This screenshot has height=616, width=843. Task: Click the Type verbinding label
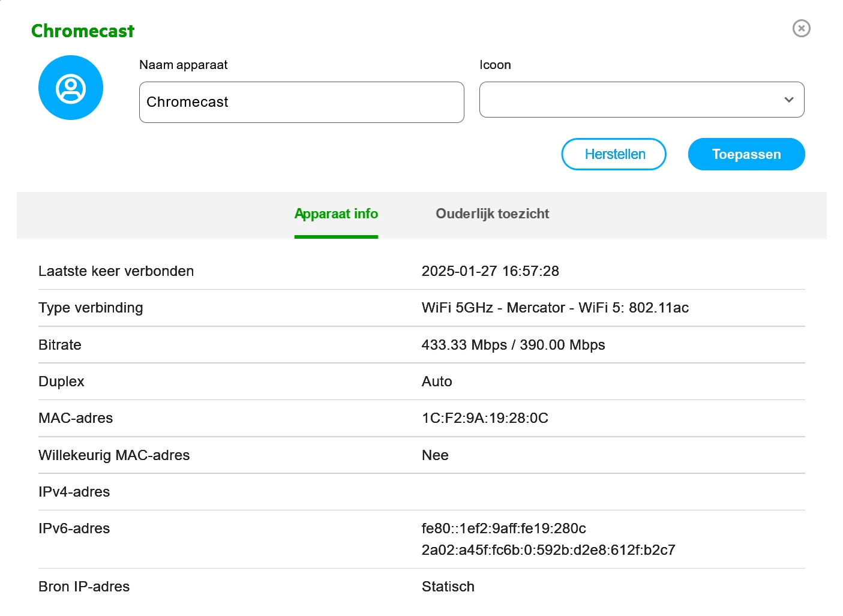coord(91,308)
